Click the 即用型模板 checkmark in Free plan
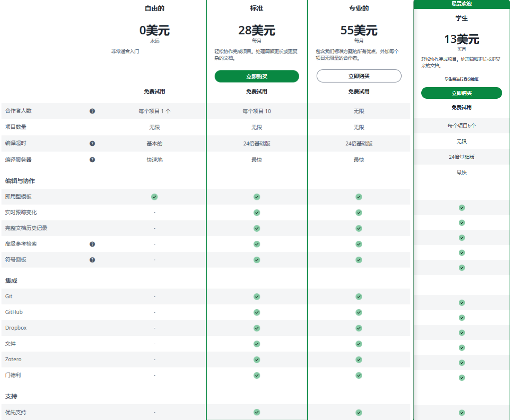510x420 pixels. (154, 197)
